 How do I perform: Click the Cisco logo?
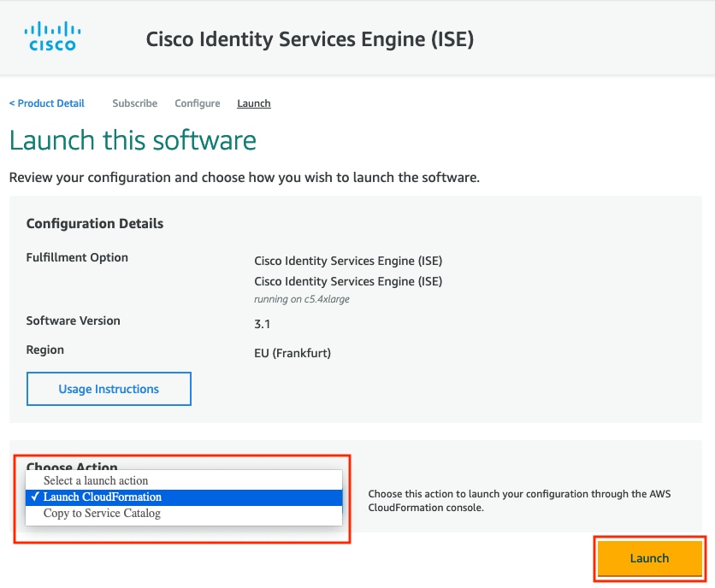(x=52, y=36)
